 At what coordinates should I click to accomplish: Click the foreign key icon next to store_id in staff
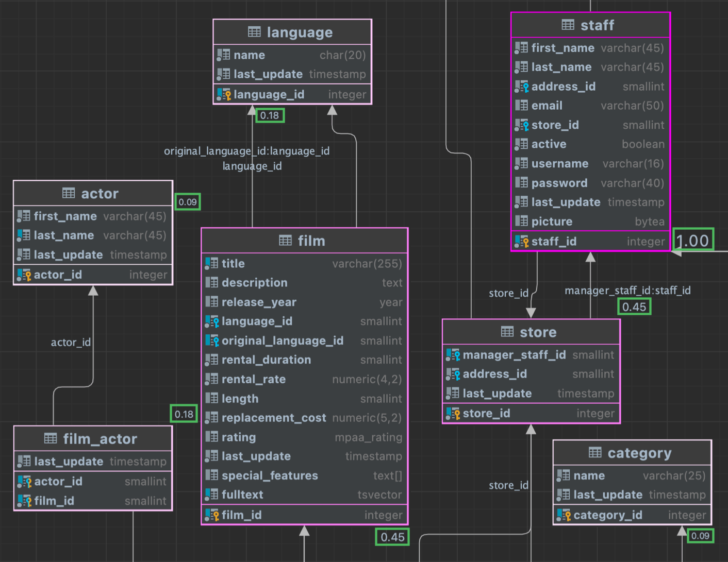point(522,125)
